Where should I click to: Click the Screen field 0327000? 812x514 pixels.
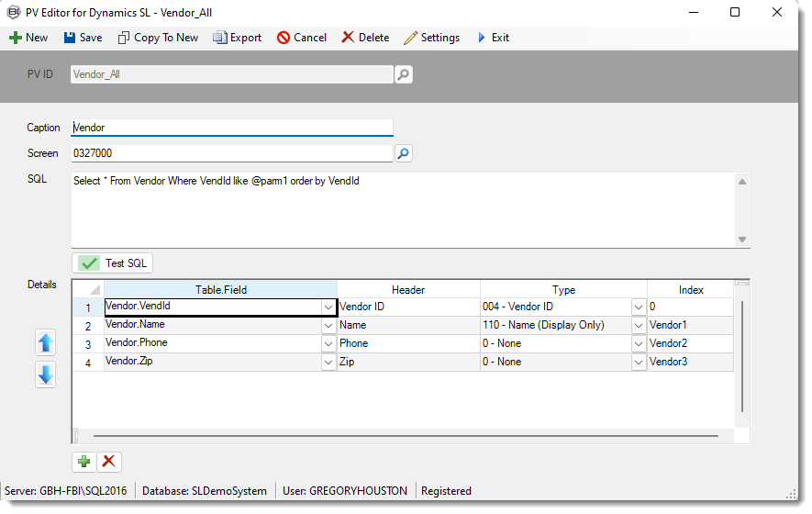231,153
